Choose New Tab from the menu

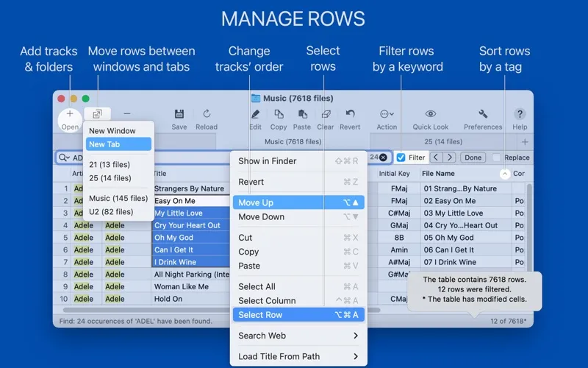click(118, 144)
